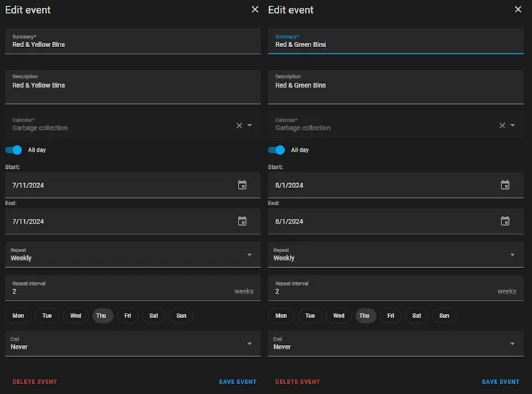532x394 pixels.
Task: Click DELETE EVENT in Red & Green Bins dialog
Action: click(x=298, y=382)
